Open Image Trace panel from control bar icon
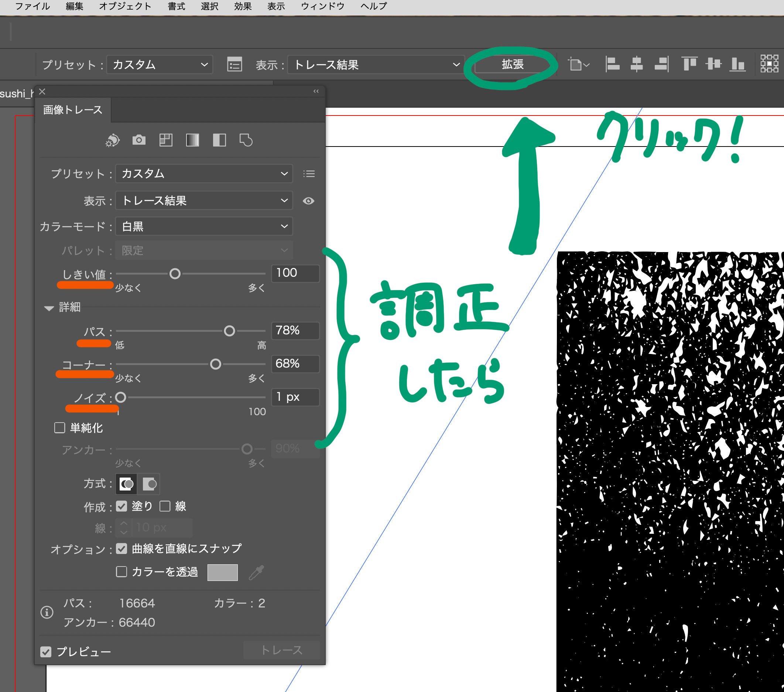784x692 pixels. pos(234,65)
